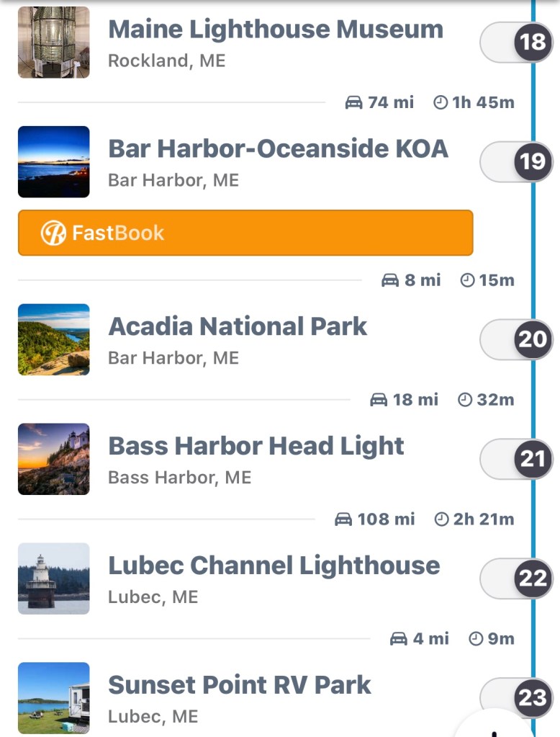
Task: Click the FastBook logo icon
Action: click(x=53, y=233)
